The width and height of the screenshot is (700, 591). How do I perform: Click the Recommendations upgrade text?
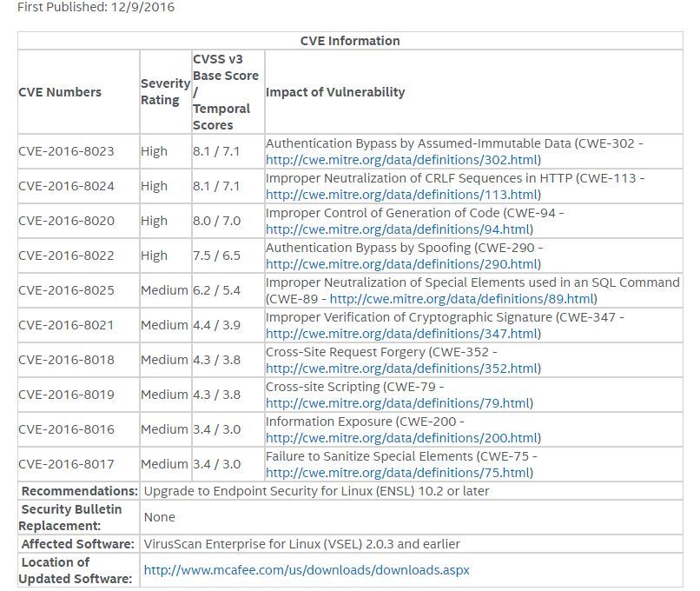coord(316,491)
